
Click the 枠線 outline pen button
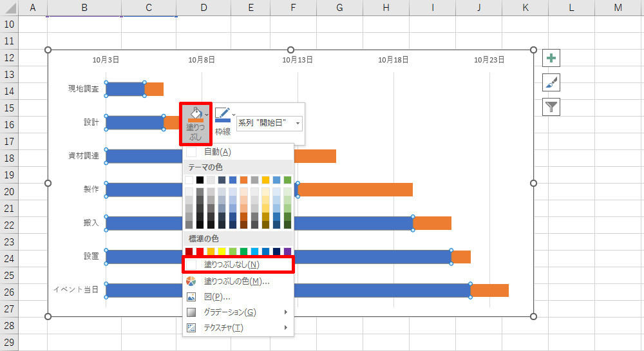[x=223, y=122]
